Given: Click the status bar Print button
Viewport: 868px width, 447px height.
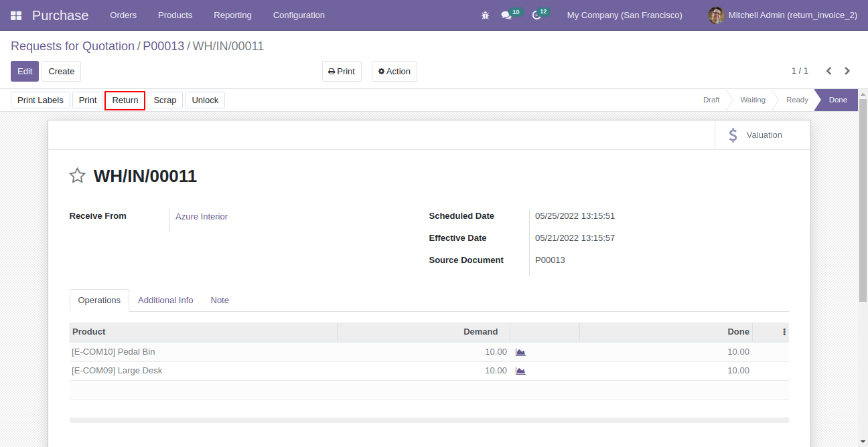Looking at the screenshot, I should pyautogui.click(x=88, y=100).
